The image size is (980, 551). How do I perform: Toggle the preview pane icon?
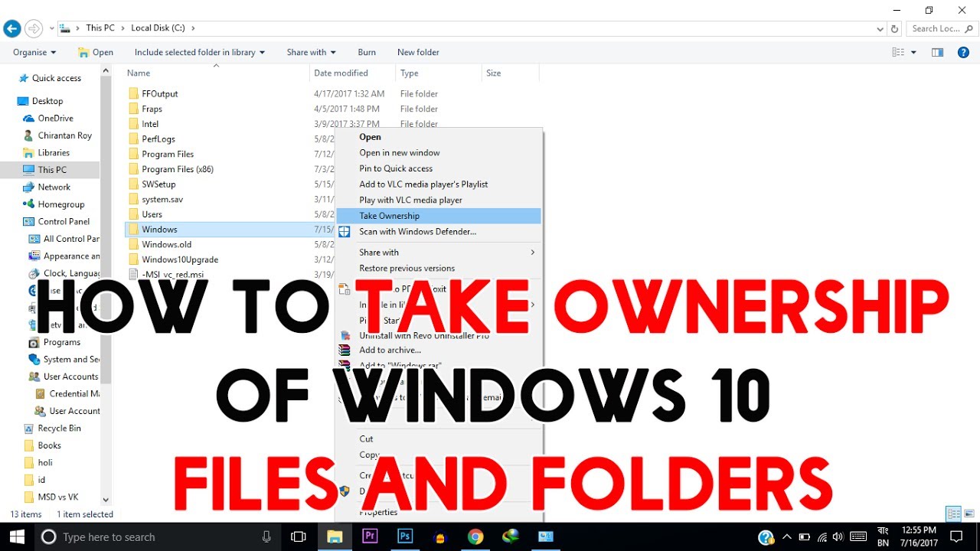pyautogui.click(x=937, y=52)
